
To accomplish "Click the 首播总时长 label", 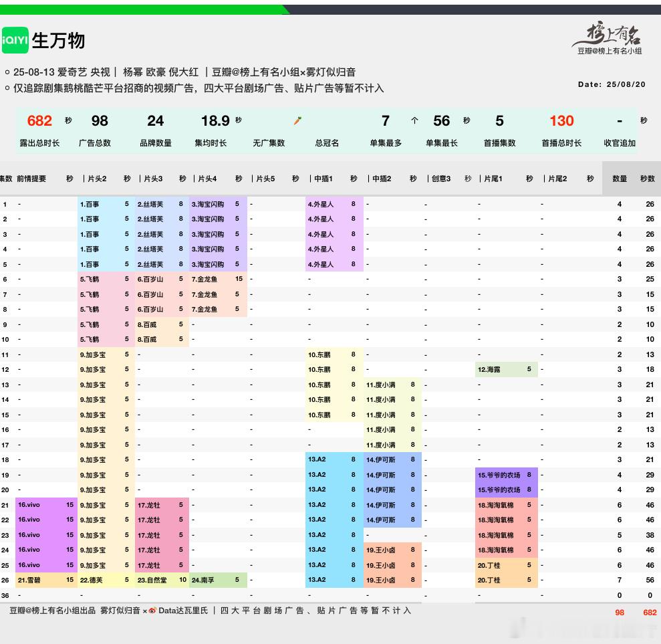I will pyautogui.click(x=561, y=143).
